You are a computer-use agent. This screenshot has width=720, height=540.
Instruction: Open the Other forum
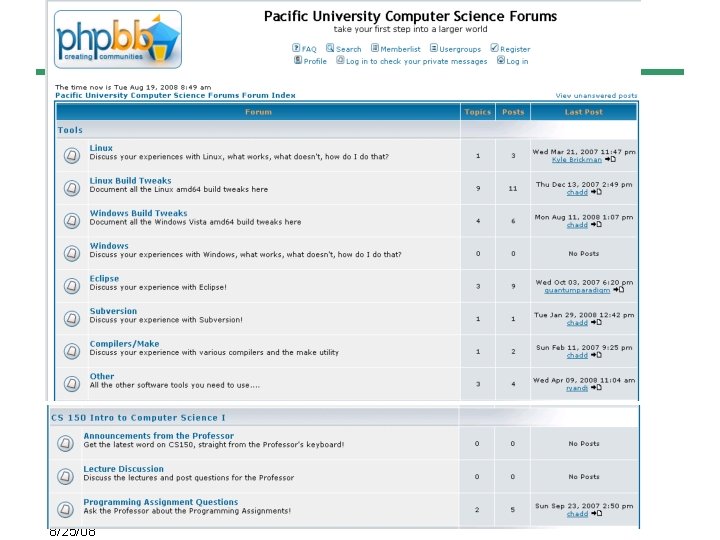(102, 376)
